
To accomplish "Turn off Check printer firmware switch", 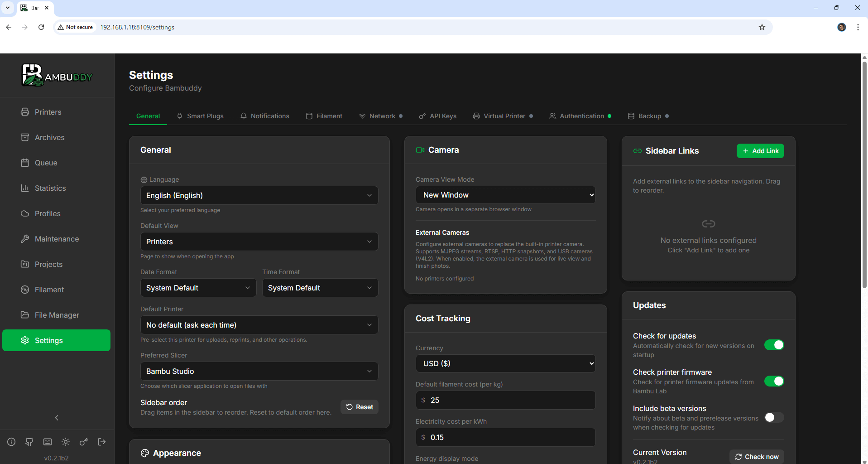I will [774, 381].
